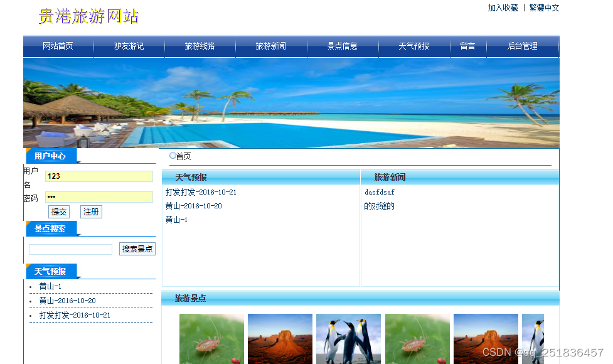613x364 pixels.
Task: Open the second insect scenic spot thumbnail
Action: [417, 339]
